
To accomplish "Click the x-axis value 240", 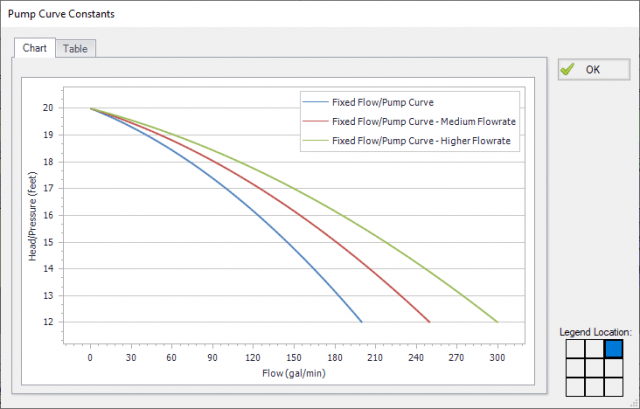I will (x=416, y=358).
